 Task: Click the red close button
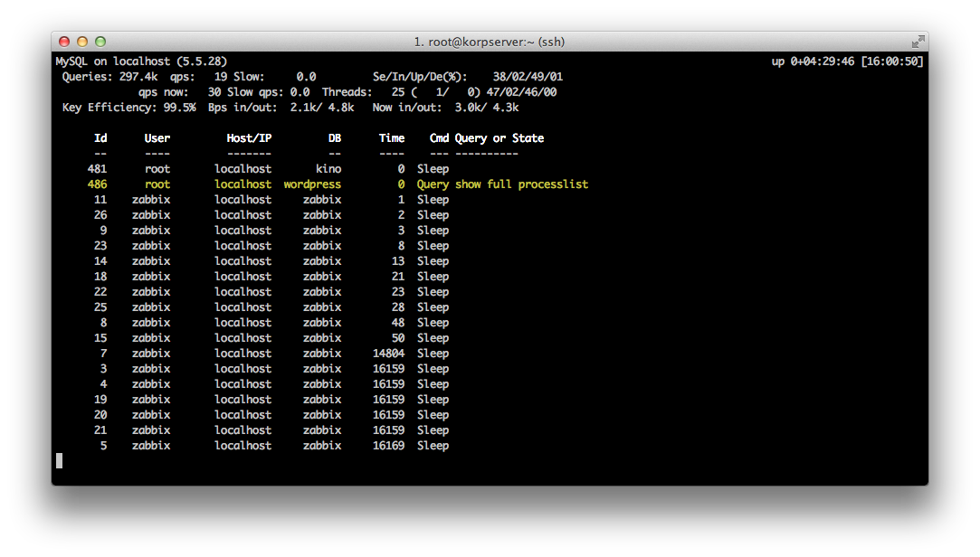pos(63,41)
